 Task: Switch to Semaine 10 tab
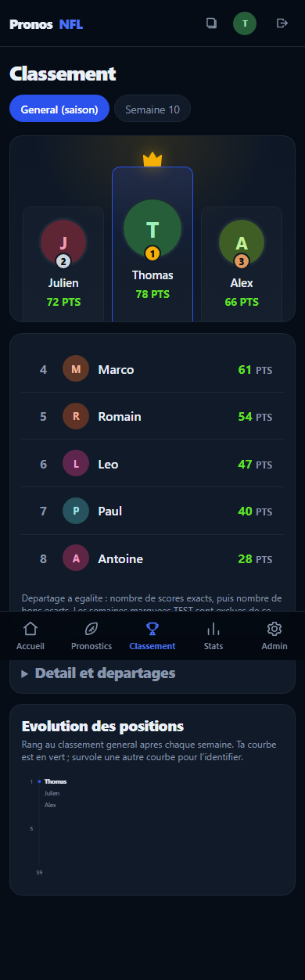point(152,109)
